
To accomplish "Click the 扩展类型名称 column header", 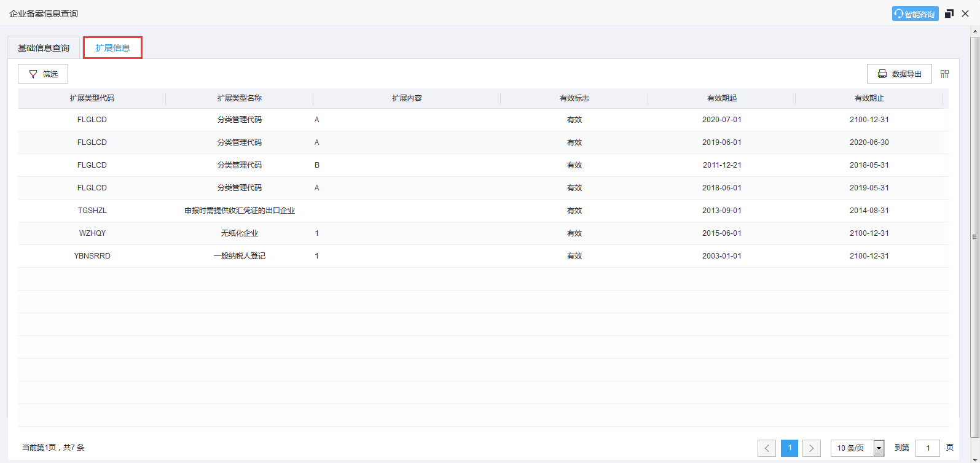I will click(240, 98).
